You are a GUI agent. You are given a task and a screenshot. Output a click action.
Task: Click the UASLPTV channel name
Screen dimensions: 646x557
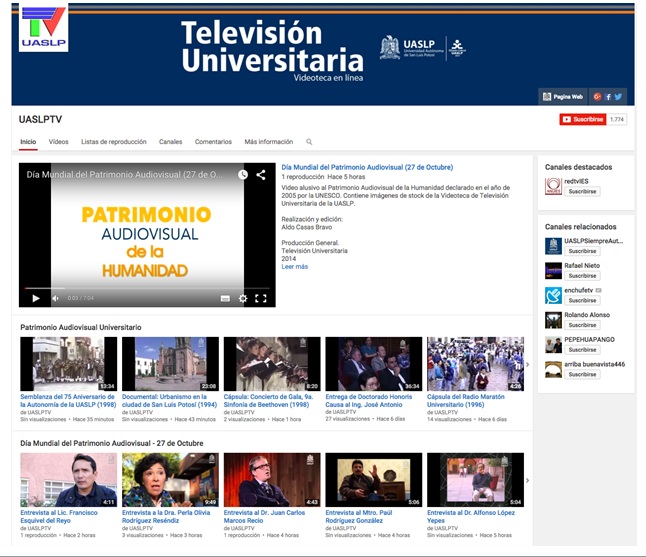(x=40, y=119)
